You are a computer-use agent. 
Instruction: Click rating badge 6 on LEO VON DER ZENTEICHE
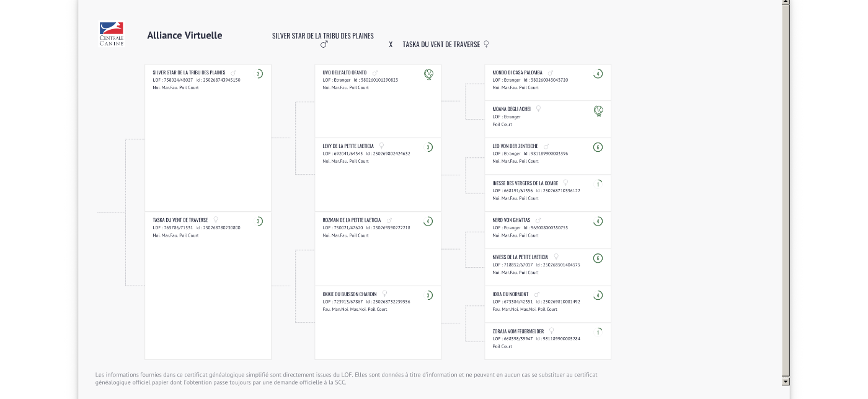click(598, 147)
